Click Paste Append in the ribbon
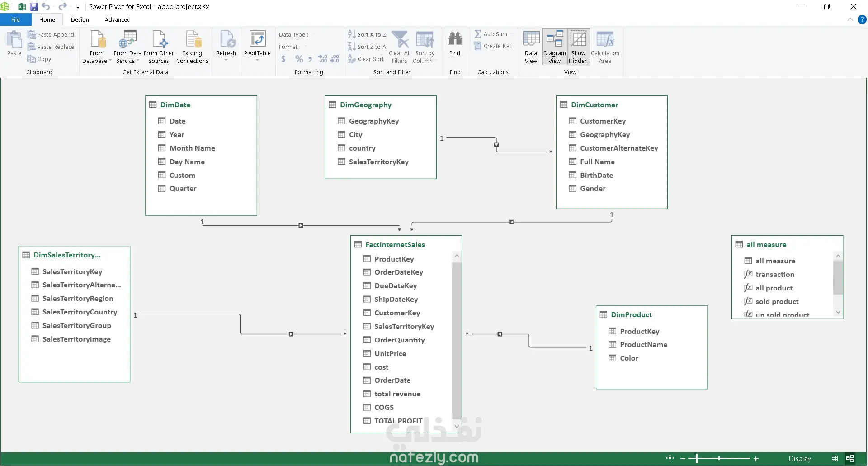 51,34
